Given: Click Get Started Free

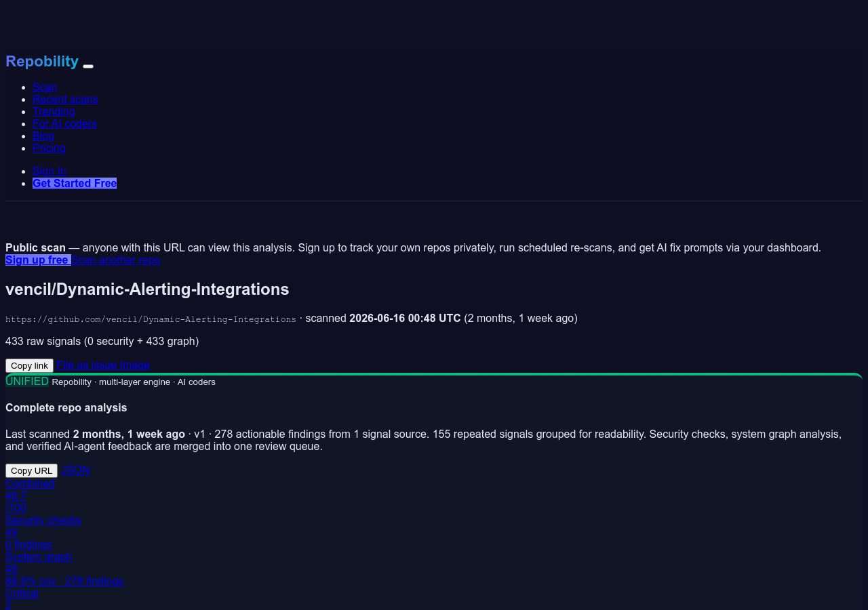Looking at the screenshot, I should click(75, 183).
